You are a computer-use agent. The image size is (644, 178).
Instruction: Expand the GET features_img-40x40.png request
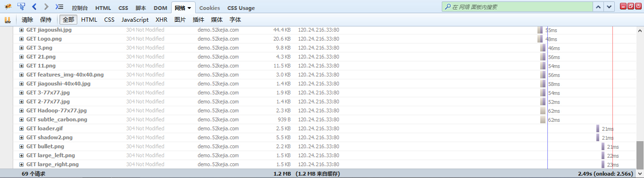click(x=21, y=75)
